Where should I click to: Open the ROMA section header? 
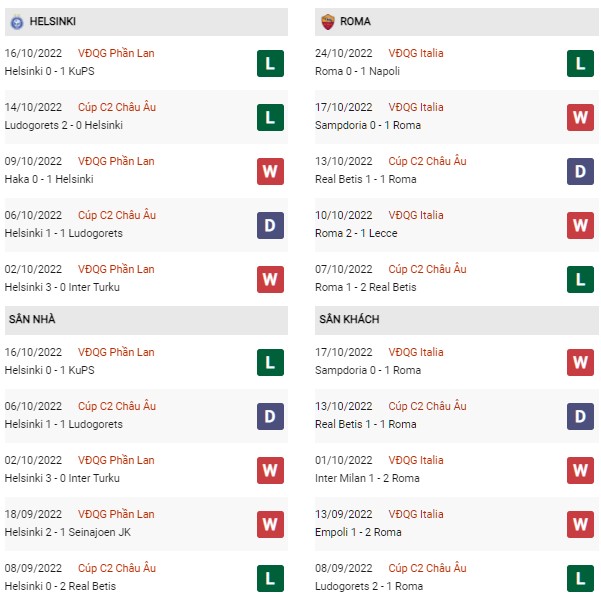click(x=456, y=22)
